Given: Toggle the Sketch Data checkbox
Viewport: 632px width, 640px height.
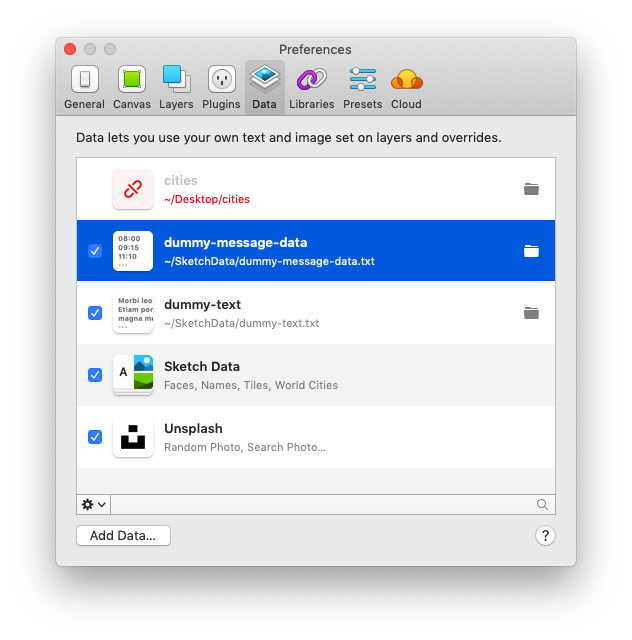Looking at the screenshot, I should (x=95, y=375).
